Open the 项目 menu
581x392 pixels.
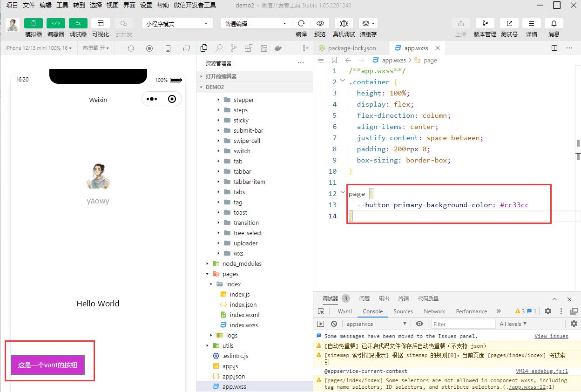click(x=12, y=5)
